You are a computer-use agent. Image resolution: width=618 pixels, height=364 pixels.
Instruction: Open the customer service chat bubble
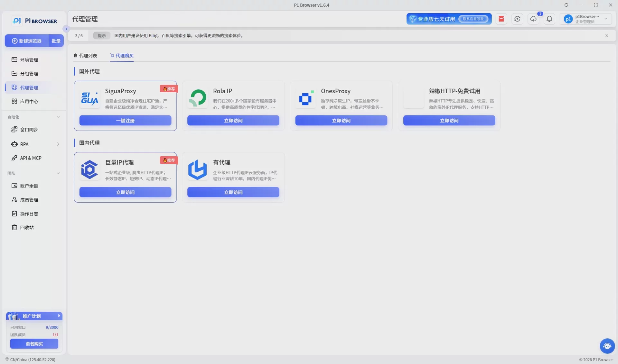pyautogui.click(x=607, y=346)
